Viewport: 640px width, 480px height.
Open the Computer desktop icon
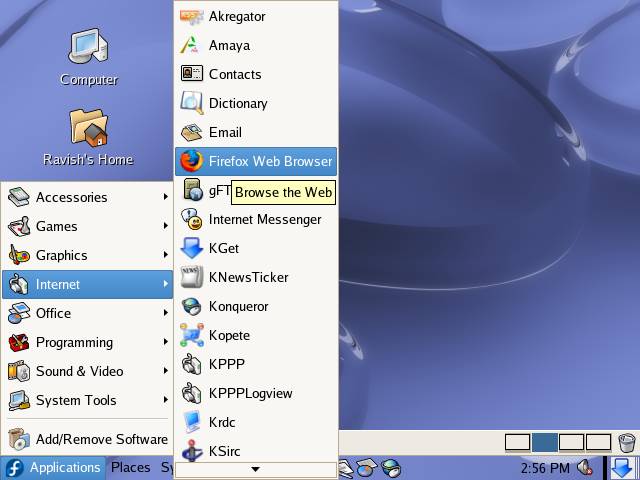pos(88,57)
